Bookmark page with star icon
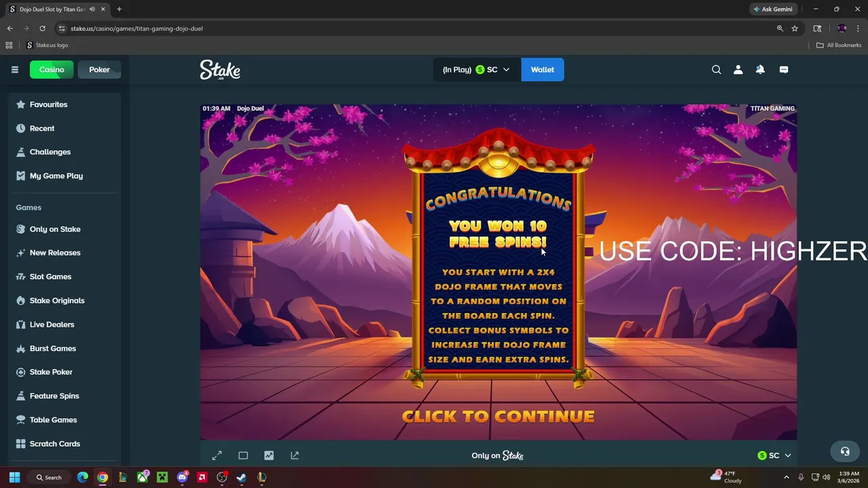Image resolution: width=868 pixels, height=488 pixels. pos(795,28)
